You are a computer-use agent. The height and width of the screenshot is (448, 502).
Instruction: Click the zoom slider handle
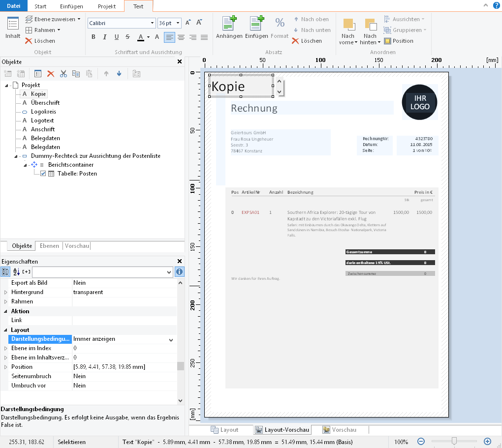coord(454,442)
